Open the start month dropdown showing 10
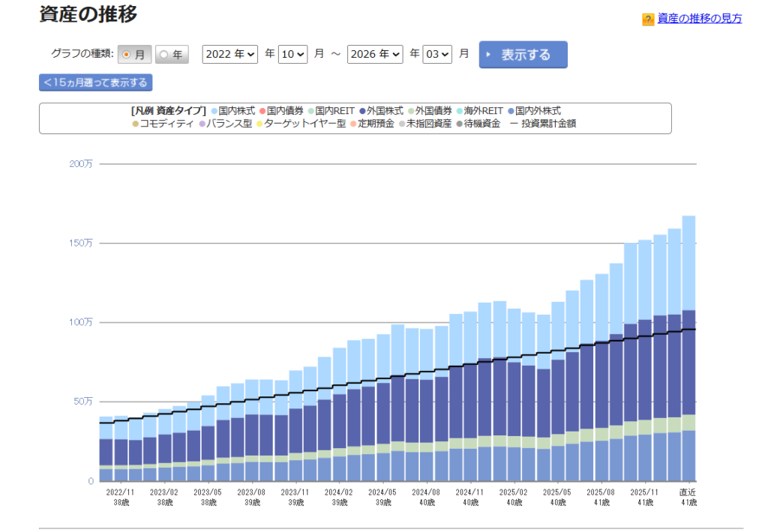Viewport: 768px width, 532px height. tap(292, 54)
